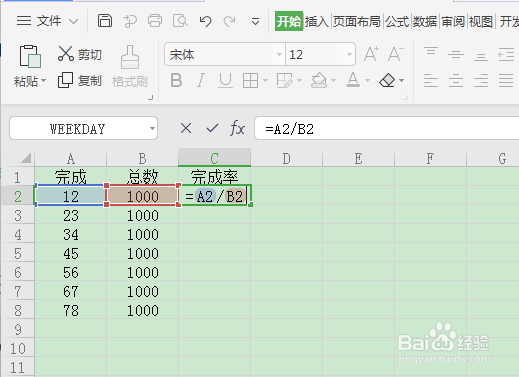Toggle Italic formatting
Screen dimensions: 519x377
pos(201,80)
